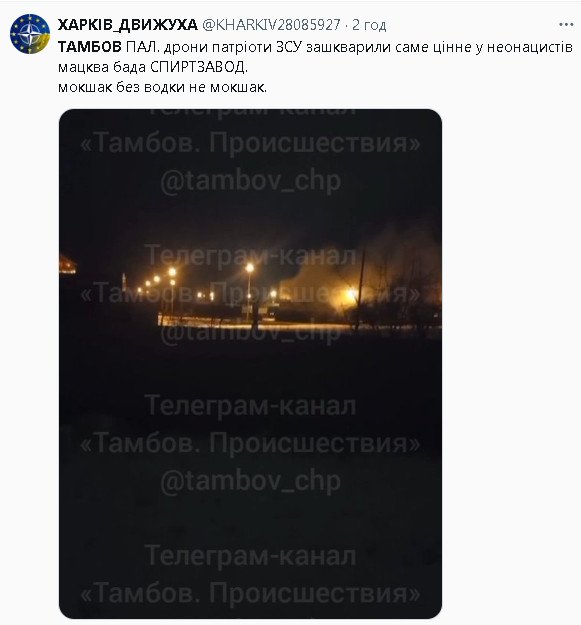The image size is (581, 625).
Task: Open the @KHARKIV28085927 handle link
Action: click(x=271, y=25)
